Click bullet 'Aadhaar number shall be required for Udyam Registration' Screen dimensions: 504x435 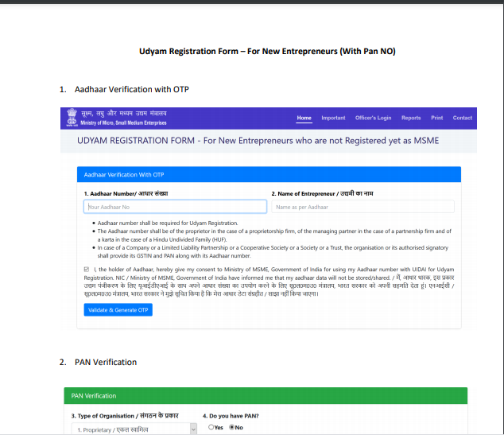[168, 223]
